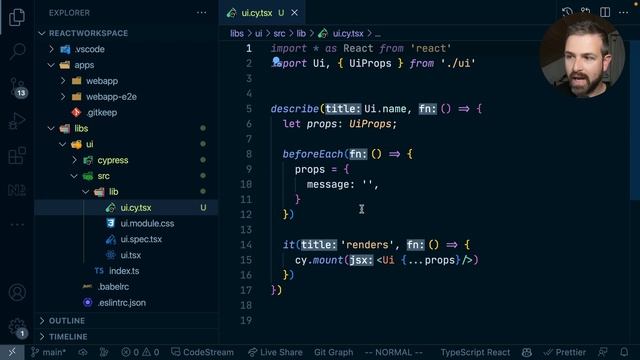Click the editor minimap scrollbar on the right edge
The width and height of the screenshot is (640, 360).
click(x=635, y=120)
